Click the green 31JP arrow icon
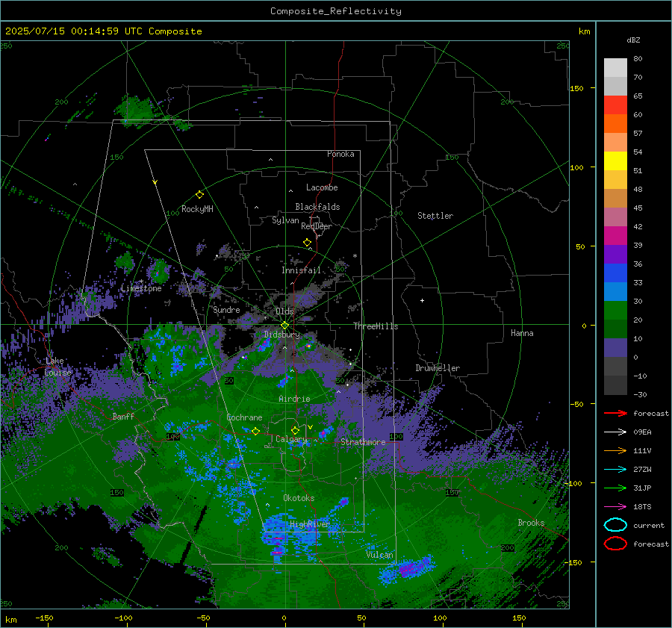Image resolution: width=672 pixels, height=628 pixels. coord(615,488)
